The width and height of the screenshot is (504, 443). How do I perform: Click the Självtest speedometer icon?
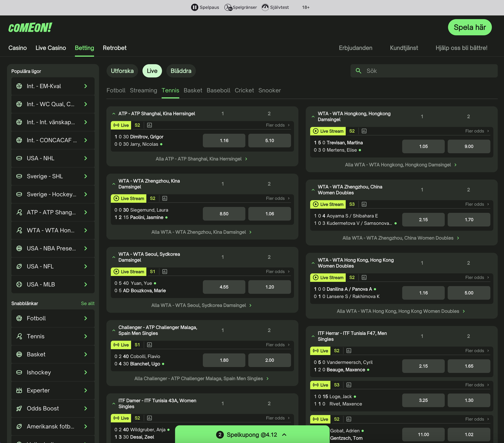click(265, 7)
